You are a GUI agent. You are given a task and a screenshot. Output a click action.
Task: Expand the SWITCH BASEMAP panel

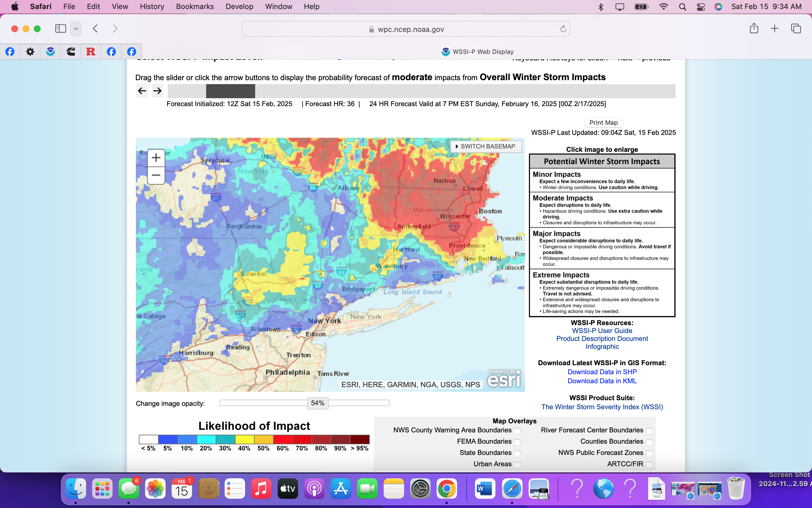click(x=486, y=146)
